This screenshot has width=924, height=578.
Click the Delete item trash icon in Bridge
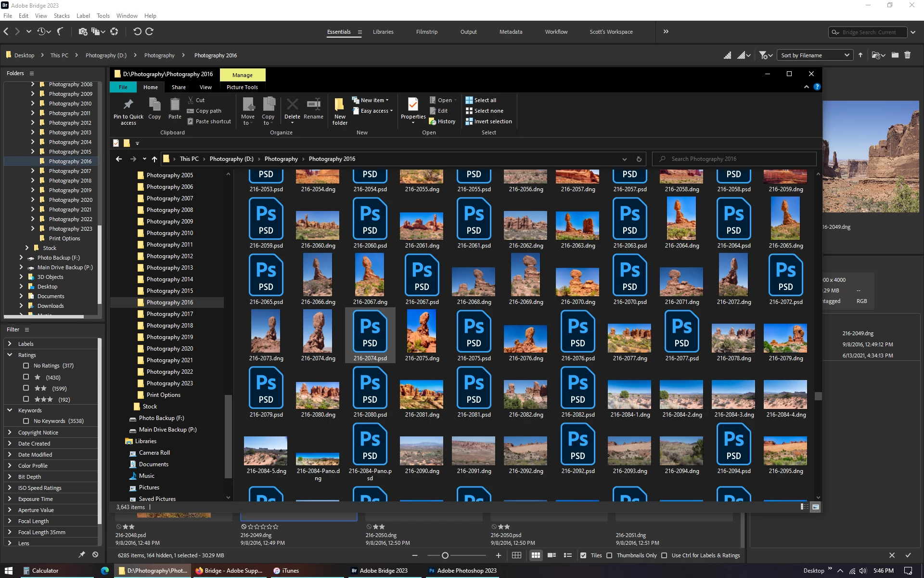tap(907, 55)
